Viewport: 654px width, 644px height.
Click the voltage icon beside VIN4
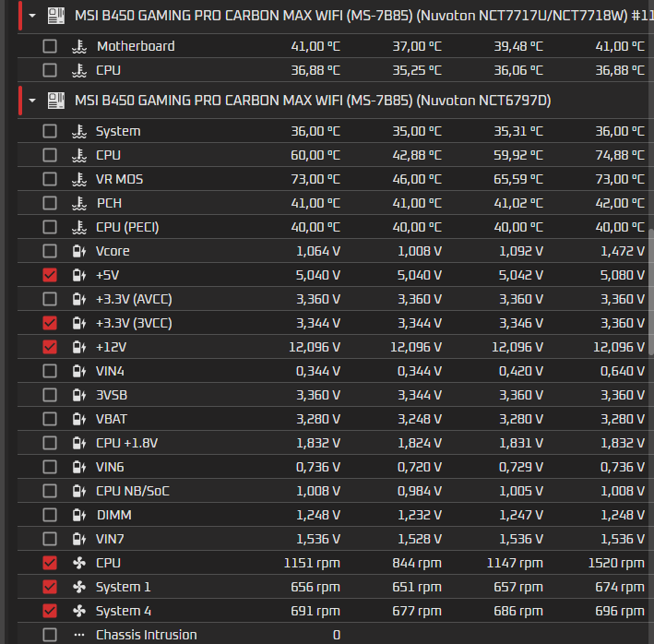[x=79, y=371]
